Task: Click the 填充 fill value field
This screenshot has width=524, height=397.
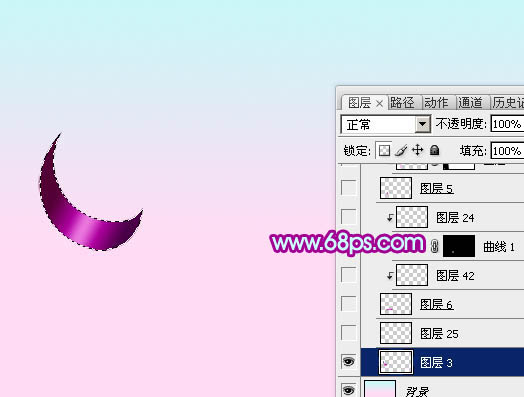Action: click(507, 151)
